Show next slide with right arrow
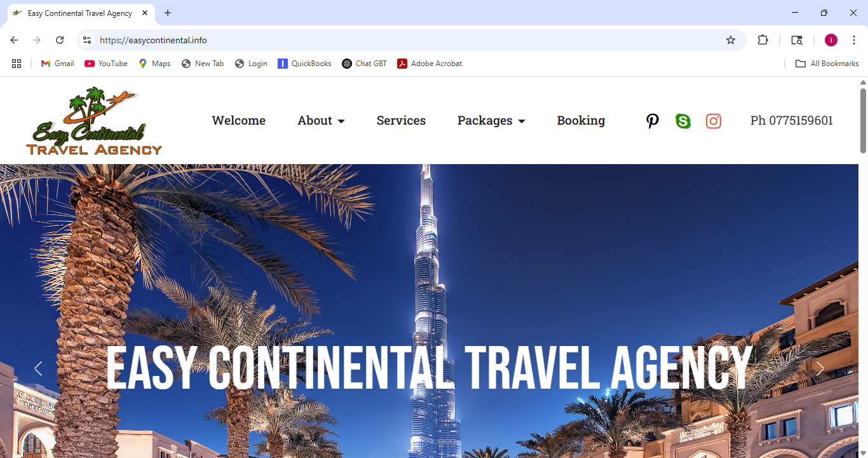 pyautogui.click(x=820, y=368)
